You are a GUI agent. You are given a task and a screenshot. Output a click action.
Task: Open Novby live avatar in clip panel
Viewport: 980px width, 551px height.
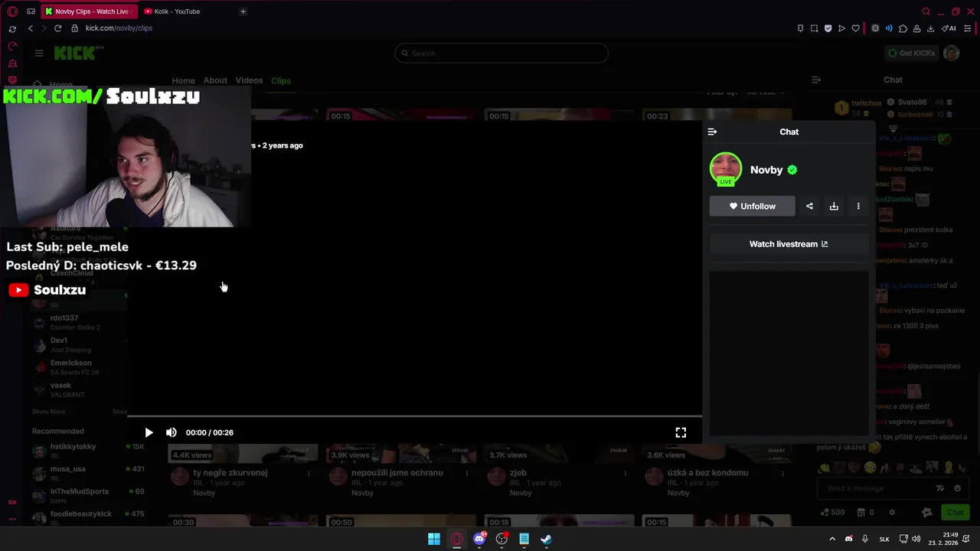725,169
